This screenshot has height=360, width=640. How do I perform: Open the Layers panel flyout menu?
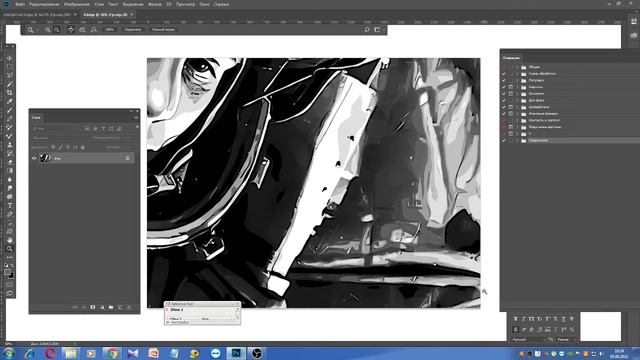pos(136,118)
